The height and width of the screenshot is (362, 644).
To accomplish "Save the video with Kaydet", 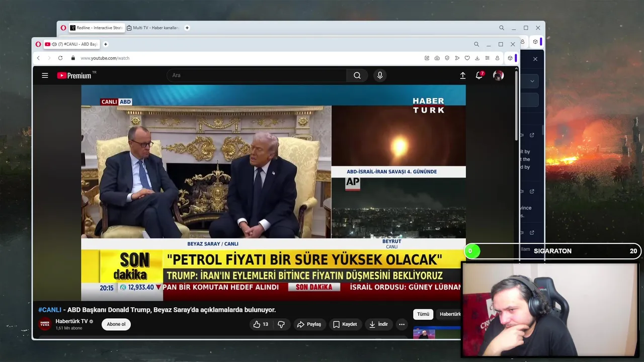I will coord(345,324).
